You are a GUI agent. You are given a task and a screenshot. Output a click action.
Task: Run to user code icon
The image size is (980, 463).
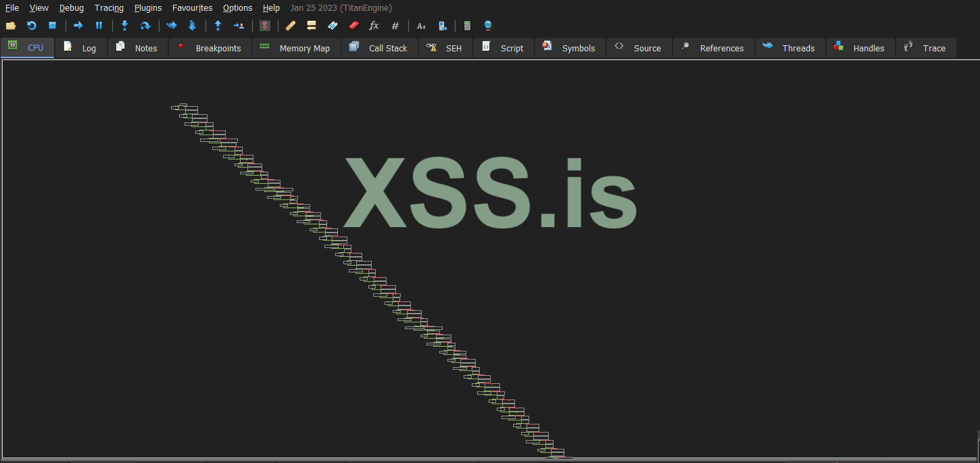coord(239,26)
